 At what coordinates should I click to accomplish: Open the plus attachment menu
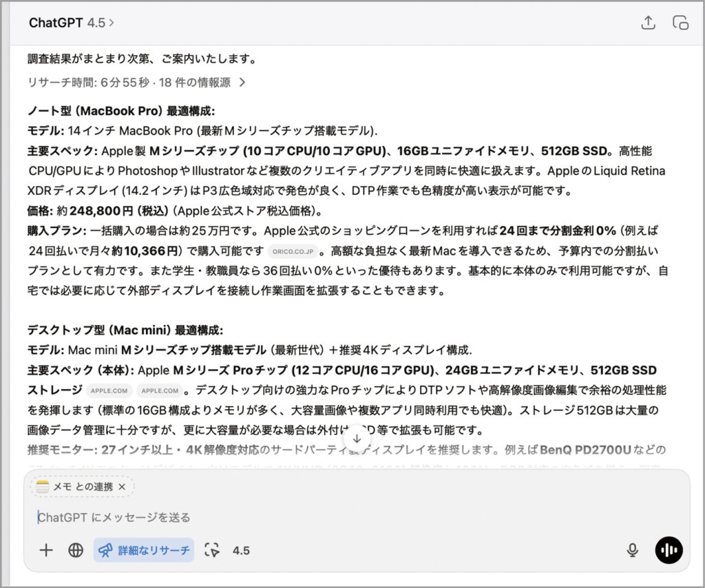(46, 550)
